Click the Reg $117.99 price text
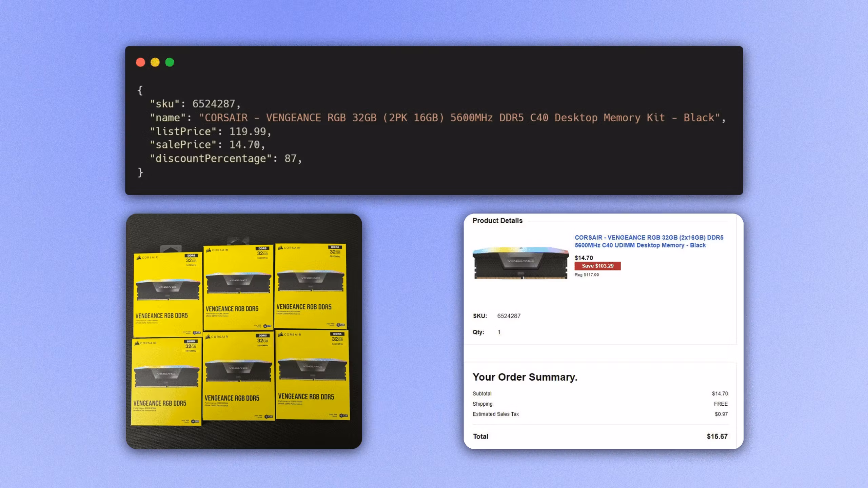The image size is (868, 488). pyautogui.click(x=587, y=275)
